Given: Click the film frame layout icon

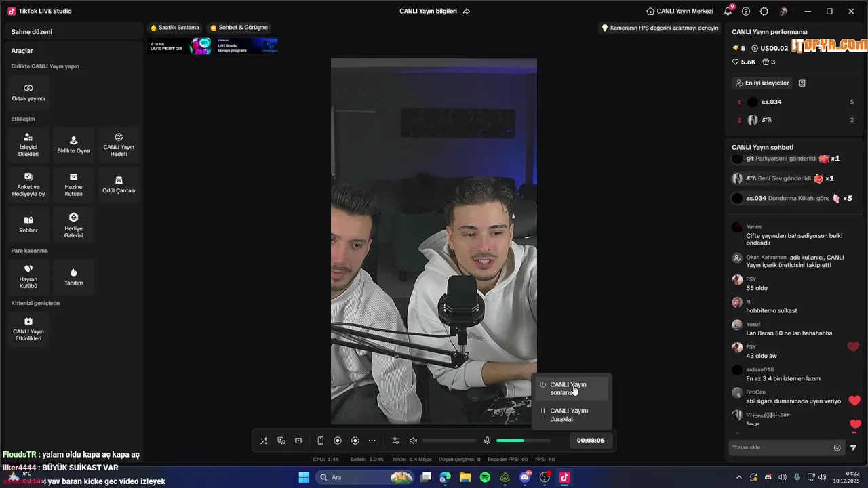Looking at the screenshot, I should coord(298,441).
